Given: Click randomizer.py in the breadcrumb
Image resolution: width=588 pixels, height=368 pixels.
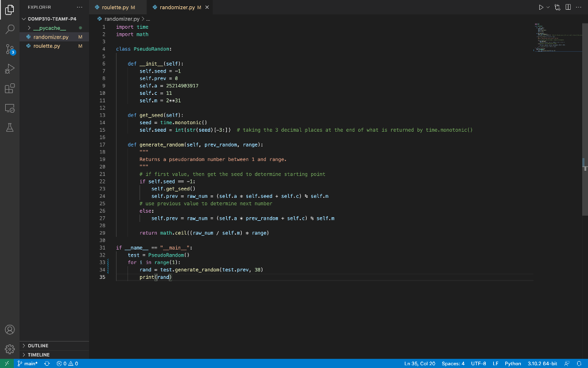Looking at the screenshot, I should [122, 19].
